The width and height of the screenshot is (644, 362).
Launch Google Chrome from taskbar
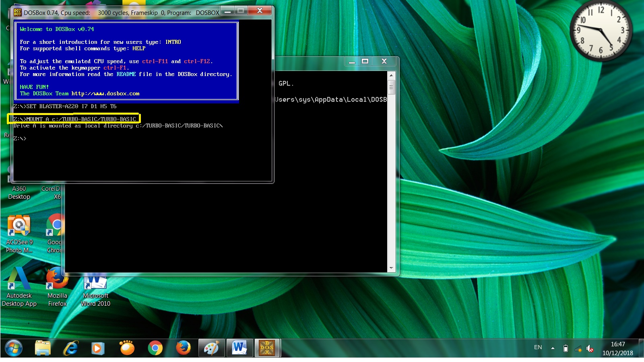[155, 348]
